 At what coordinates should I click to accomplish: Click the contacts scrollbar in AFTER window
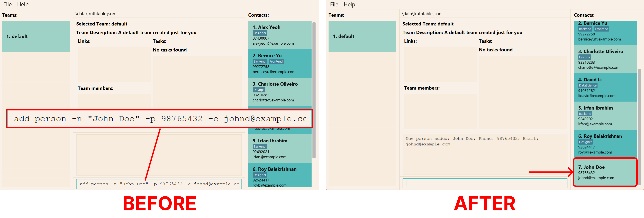[639, 127]
